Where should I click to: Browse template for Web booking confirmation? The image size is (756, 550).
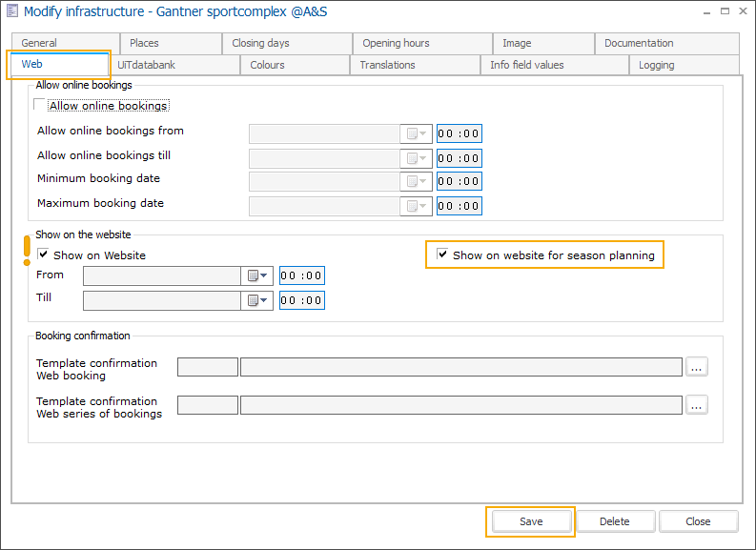696,367
